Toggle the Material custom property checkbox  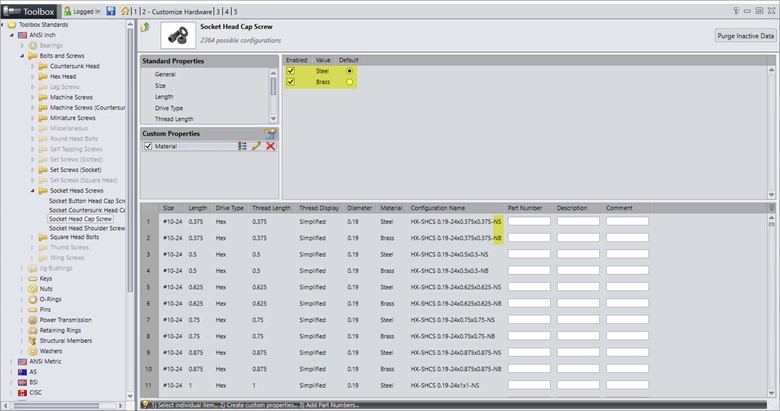pos(148,146)
